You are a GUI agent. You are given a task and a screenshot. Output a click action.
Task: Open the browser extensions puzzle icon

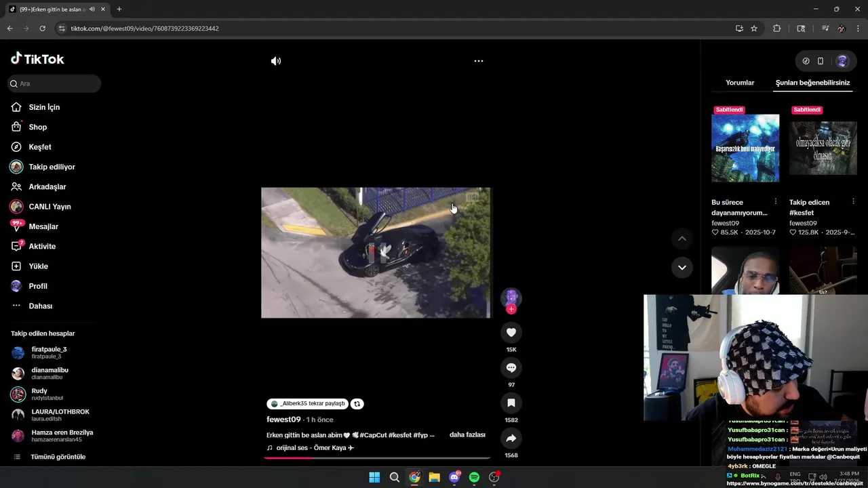pyautogui.click(x=777, y=28)
